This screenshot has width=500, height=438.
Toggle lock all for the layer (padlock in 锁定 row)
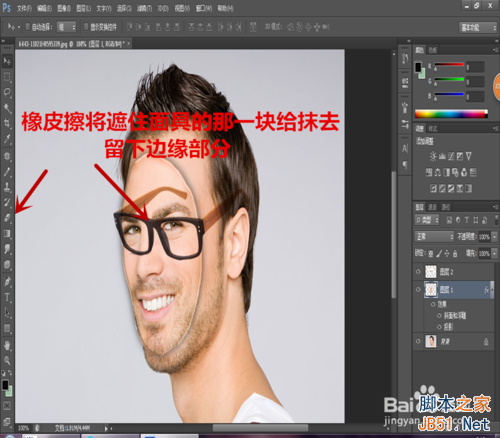pyautogui.click(x=455, y=254)
